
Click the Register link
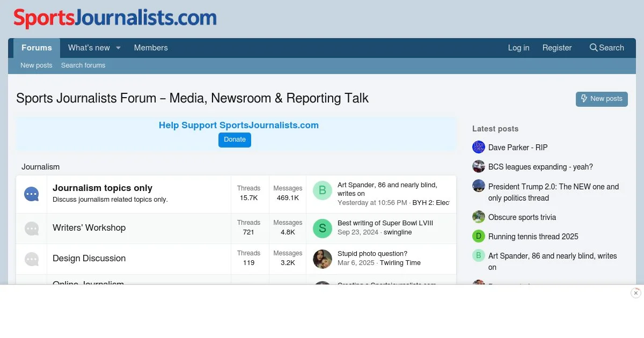pos(557,48)
